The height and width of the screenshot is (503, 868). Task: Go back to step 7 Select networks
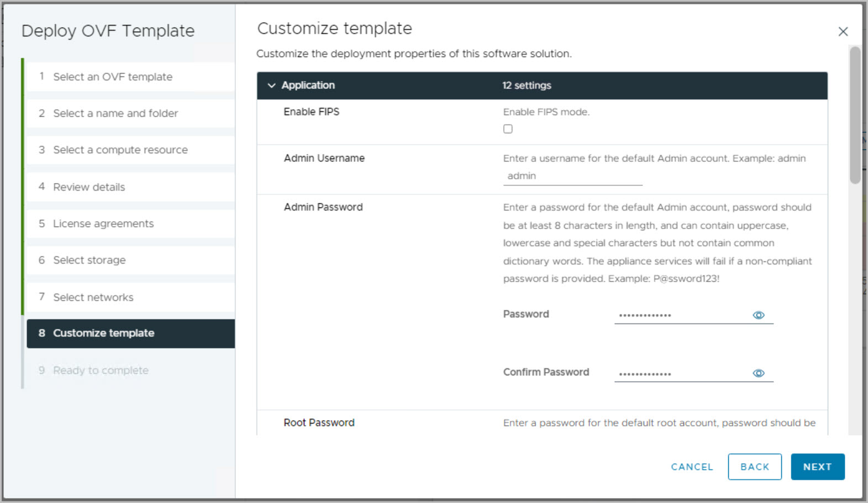[93, 297]
